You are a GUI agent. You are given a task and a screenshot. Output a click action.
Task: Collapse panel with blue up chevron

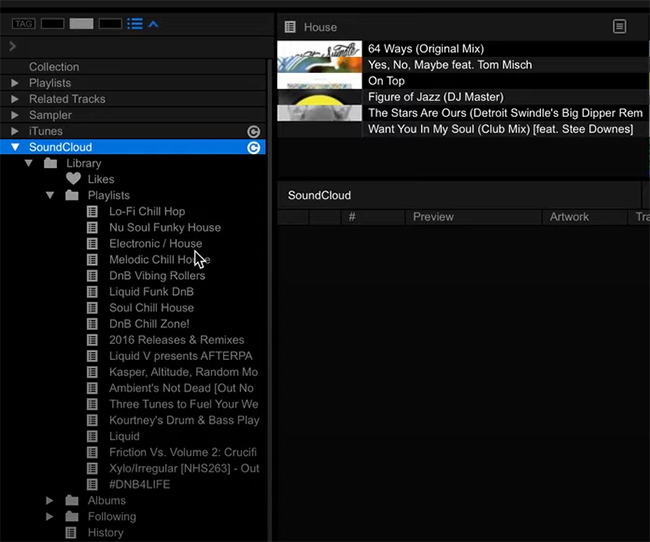pos(153,24)
